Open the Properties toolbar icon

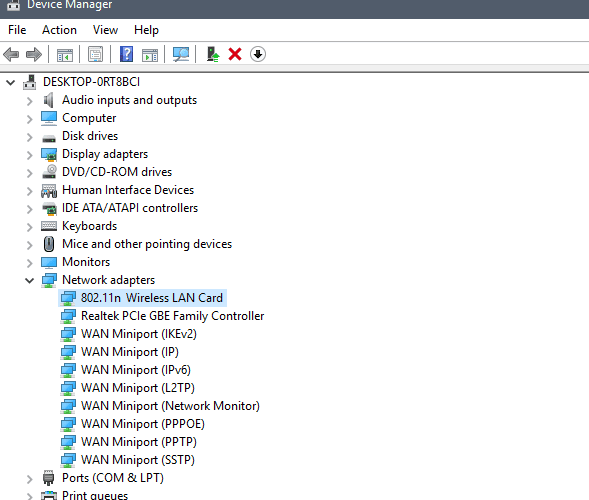95,54
